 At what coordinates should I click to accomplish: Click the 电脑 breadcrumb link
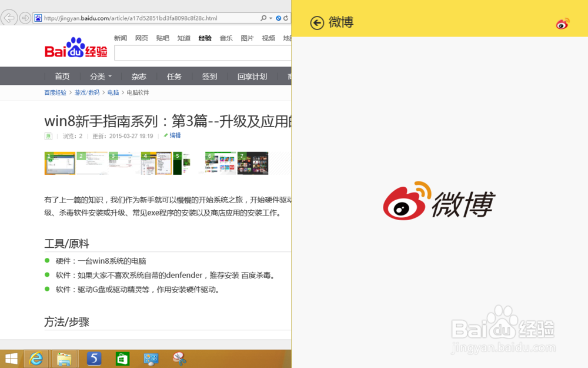[x=113, y=93]
